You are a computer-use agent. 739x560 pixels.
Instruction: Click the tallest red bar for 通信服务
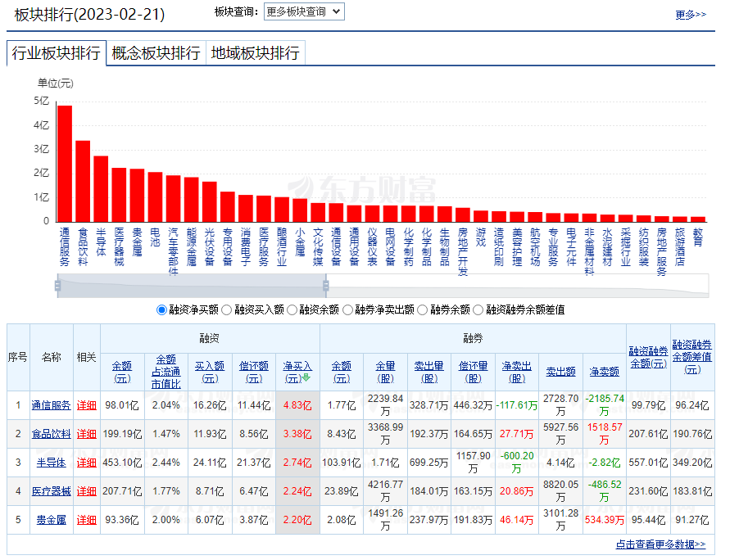(65, 163)
